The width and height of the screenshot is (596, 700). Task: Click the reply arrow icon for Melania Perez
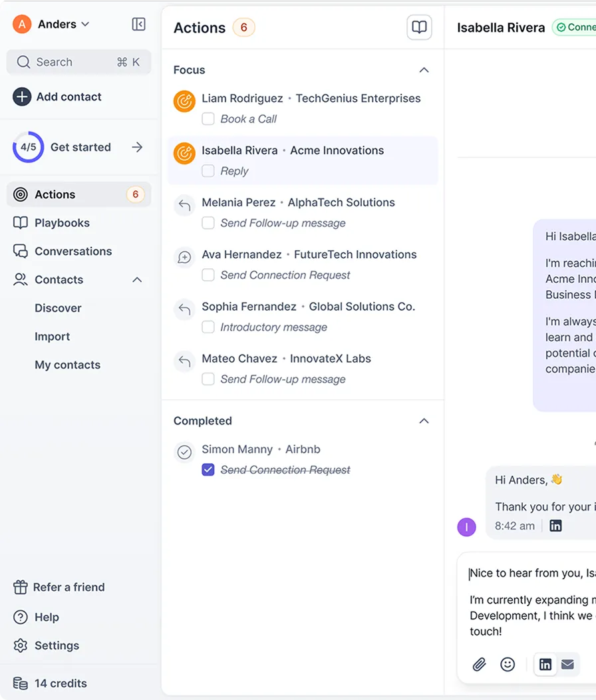click(x=184, y=206)
